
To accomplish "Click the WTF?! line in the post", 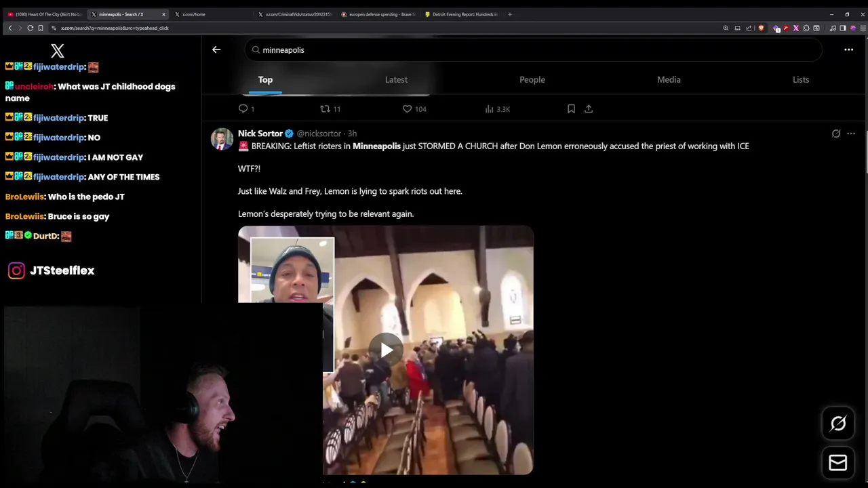I will point(249,168).
